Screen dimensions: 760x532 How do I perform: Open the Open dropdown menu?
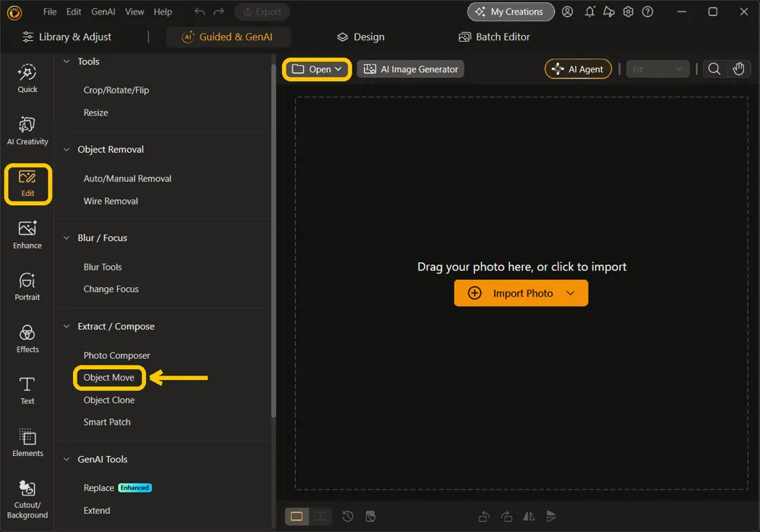[317, 69]
